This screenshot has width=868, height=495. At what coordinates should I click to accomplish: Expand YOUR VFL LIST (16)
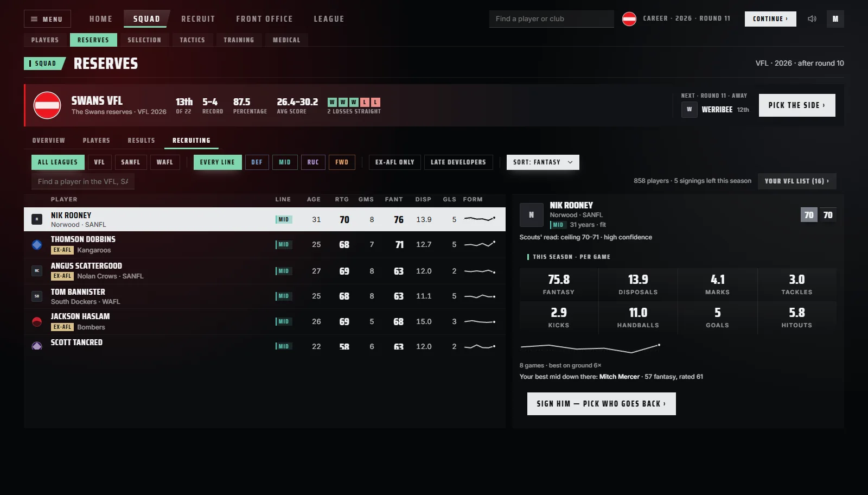point(797,181)
